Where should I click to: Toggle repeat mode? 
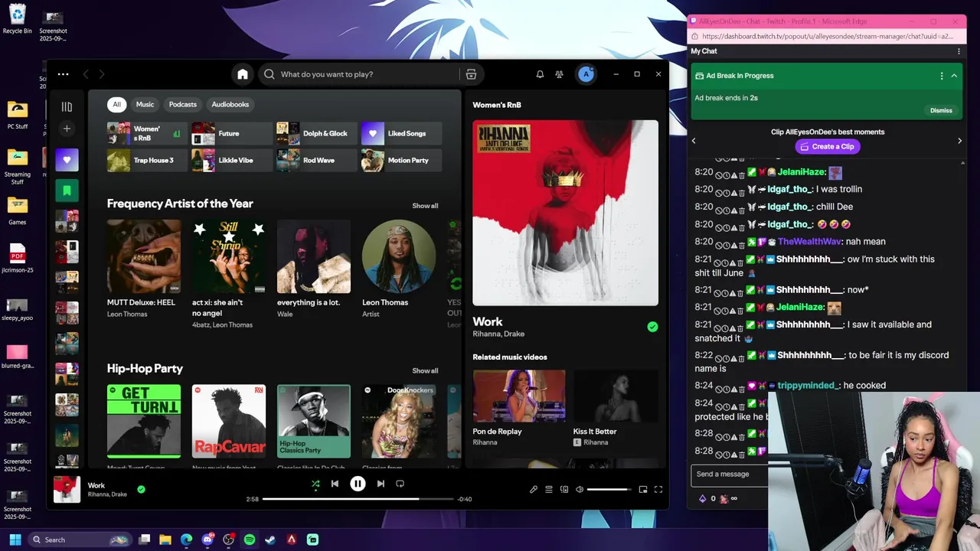tap(400, 484)
